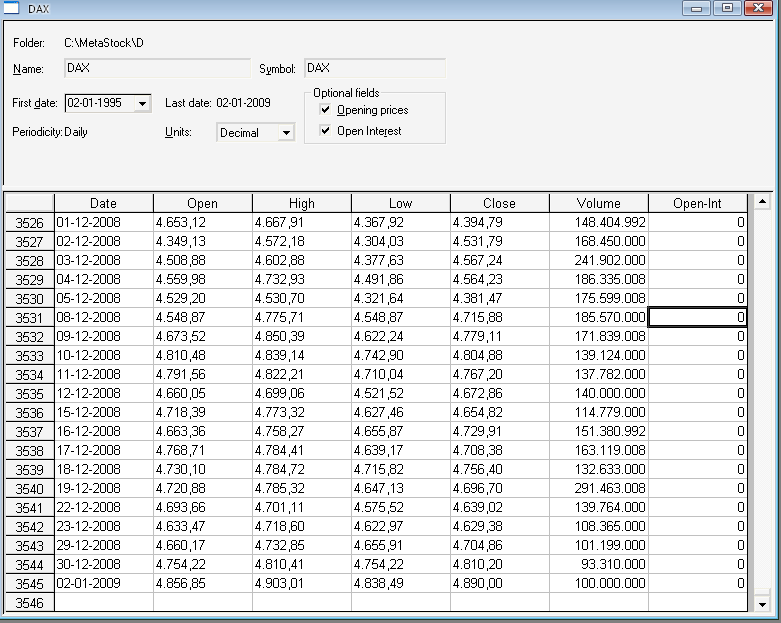Viewport: 781px width, 623px height.
Task: Select the Volume column header
Action: click(599, 203)
